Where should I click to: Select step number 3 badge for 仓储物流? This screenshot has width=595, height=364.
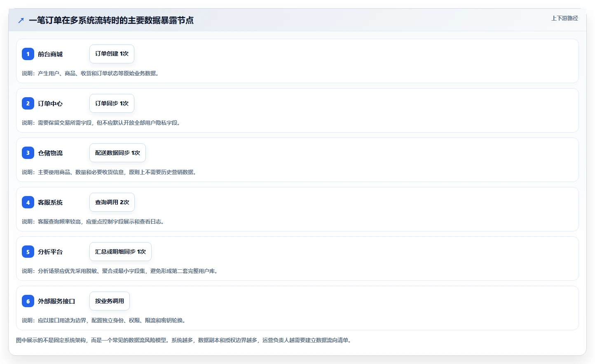tap(28, 153)
